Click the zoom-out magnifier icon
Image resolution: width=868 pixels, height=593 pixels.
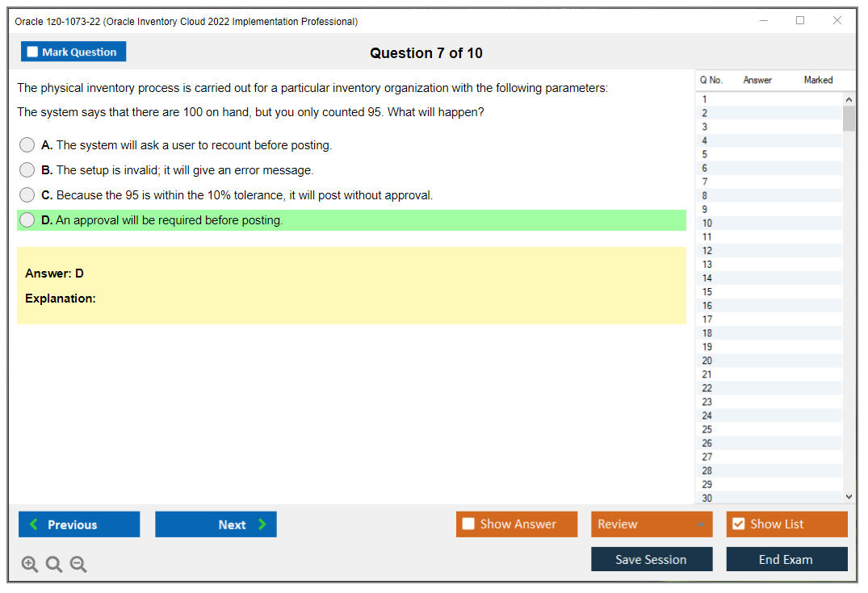click(78, 564)
